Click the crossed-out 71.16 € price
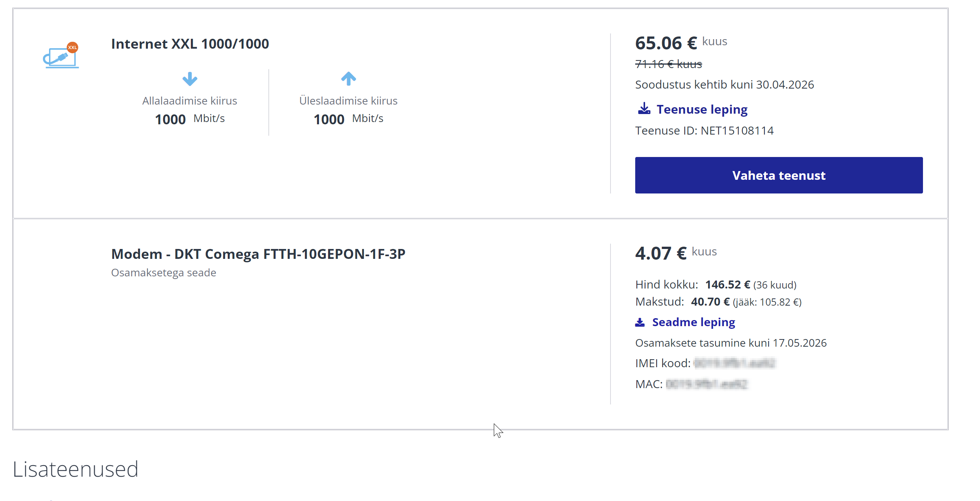This screenshot has width=980, height=501. [x=668, y=64]
